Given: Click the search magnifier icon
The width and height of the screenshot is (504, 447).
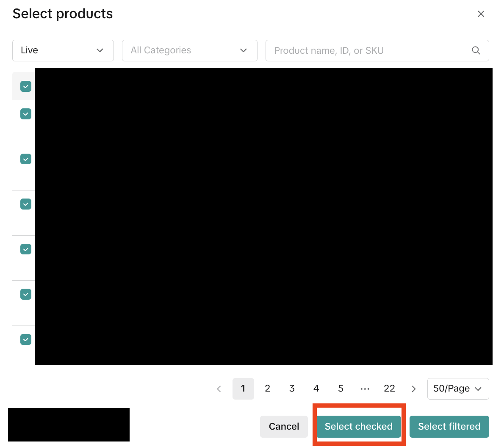Looking at the screenshot, I should tap(476, 50).
